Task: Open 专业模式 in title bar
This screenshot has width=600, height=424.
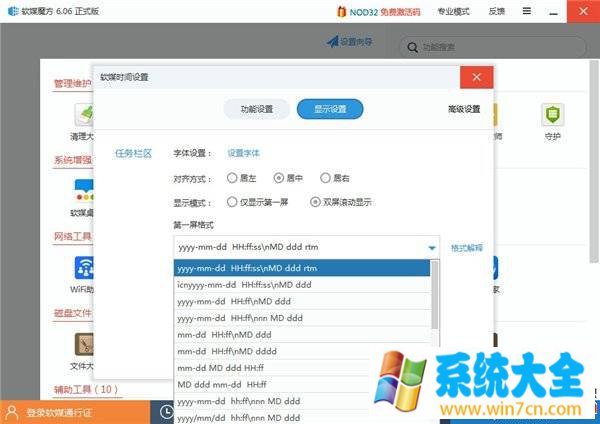Action: [453, 11]
